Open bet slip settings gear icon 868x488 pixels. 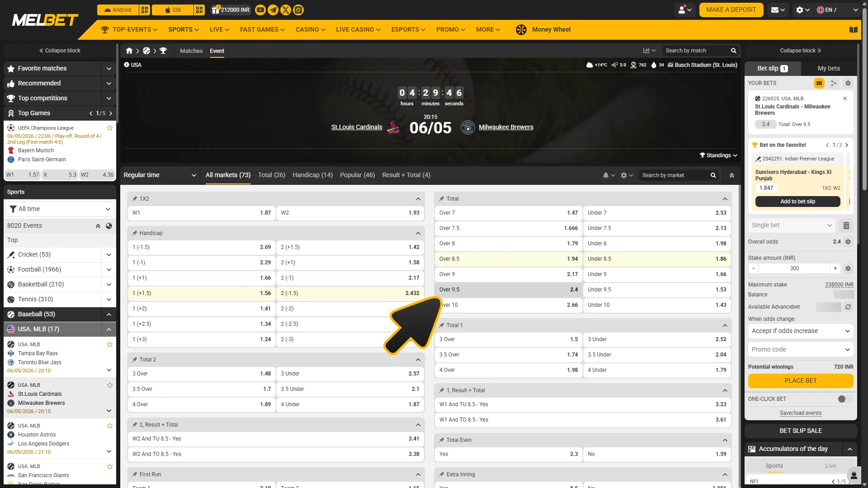pos(848,83)
